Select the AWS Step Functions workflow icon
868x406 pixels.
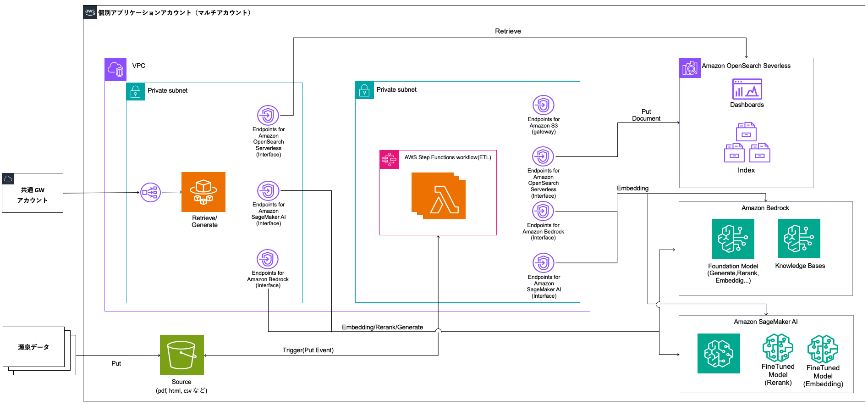coord(389,159)
